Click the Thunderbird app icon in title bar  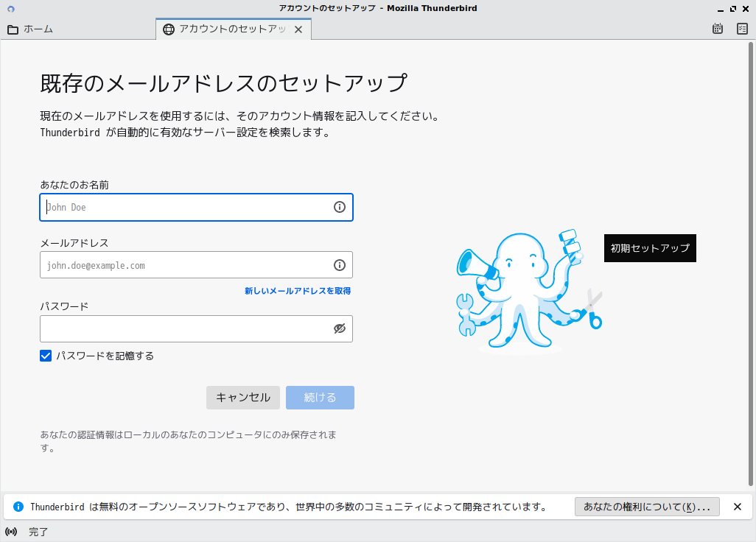[x=11, y=9]
